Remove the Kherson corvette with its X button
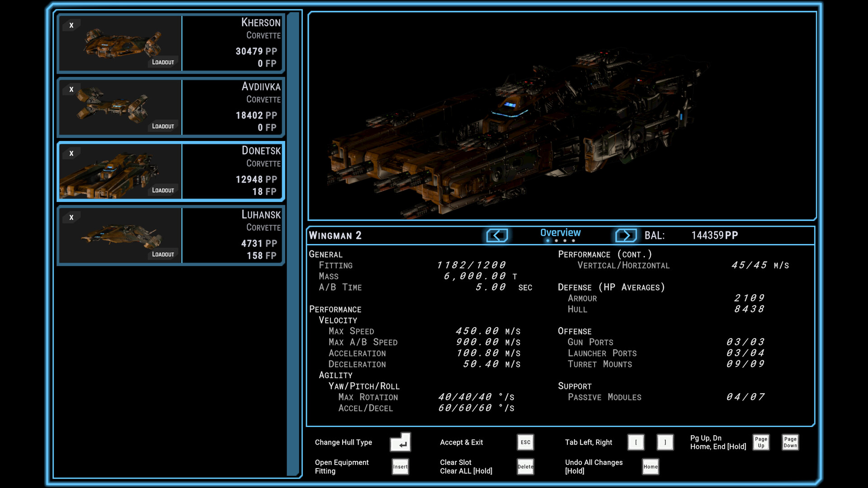 pyautogui.click(x=71, y=26)
